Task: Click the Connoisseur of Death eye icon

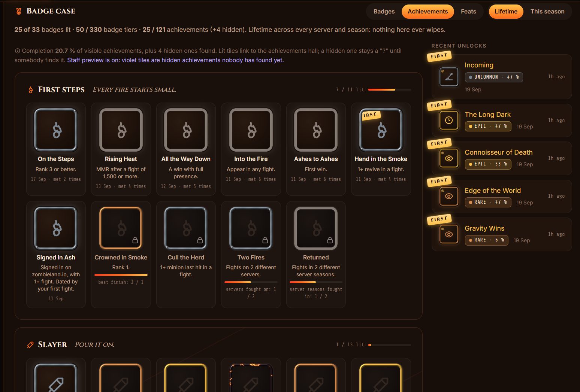Action: tap(449, 158)
